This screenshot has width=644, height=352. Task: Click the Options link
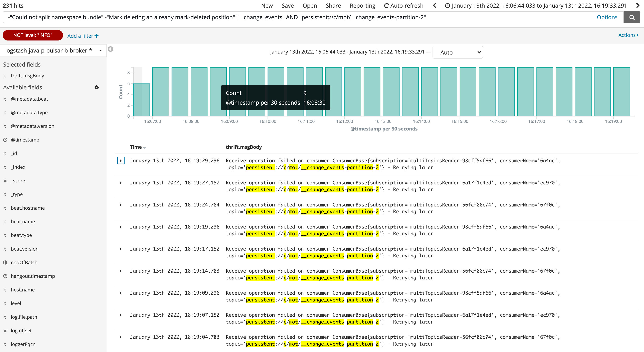(607, 17)
